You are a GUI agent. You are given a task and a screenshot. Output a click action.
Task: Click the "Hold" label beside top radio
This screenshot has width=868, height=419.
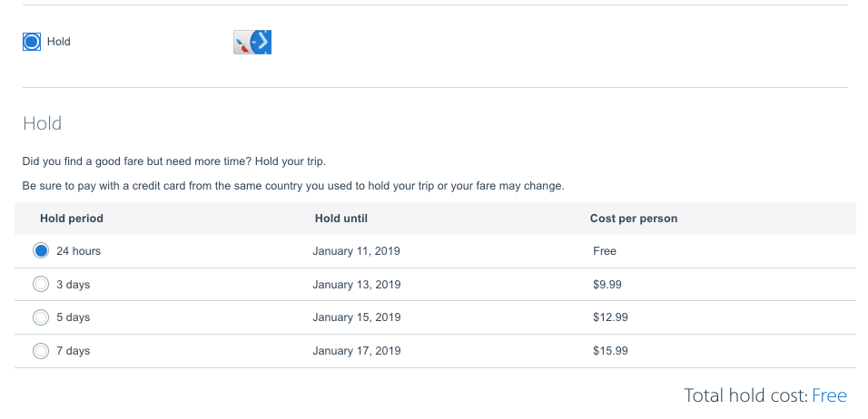point(59,42)
